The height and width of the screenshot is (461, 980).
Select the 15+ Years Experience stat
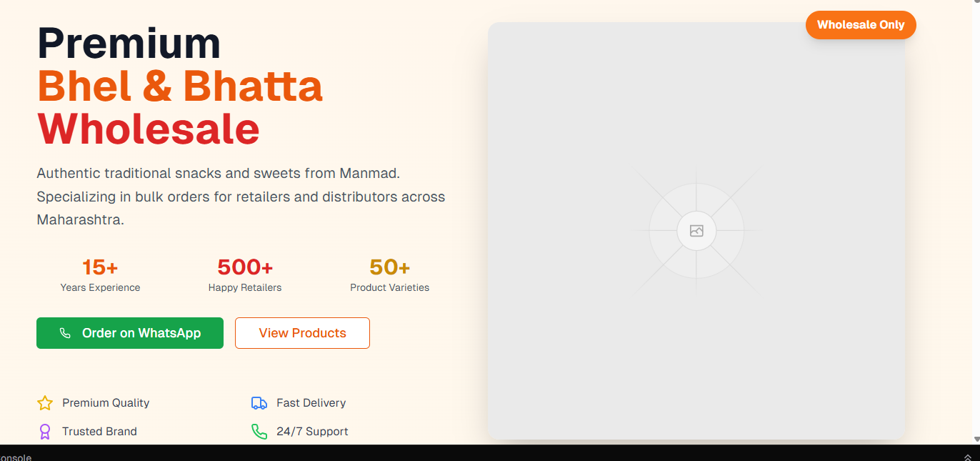100,275
